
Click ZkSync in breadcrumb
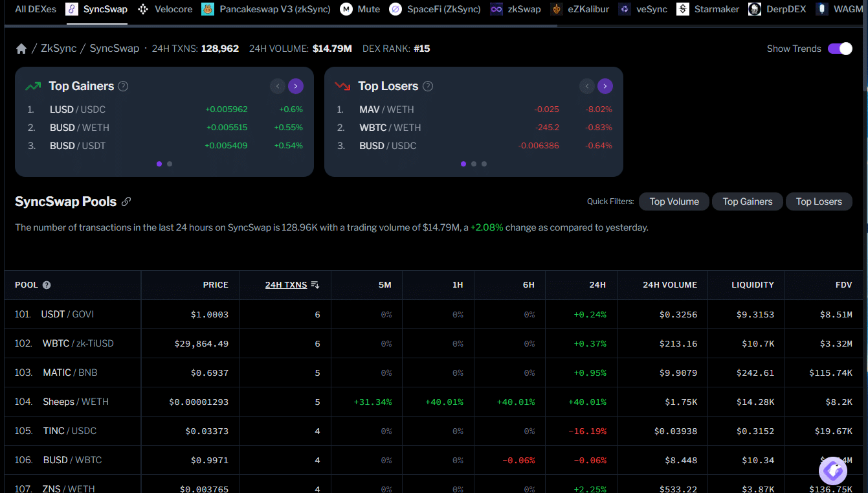(x=59, y=49)
